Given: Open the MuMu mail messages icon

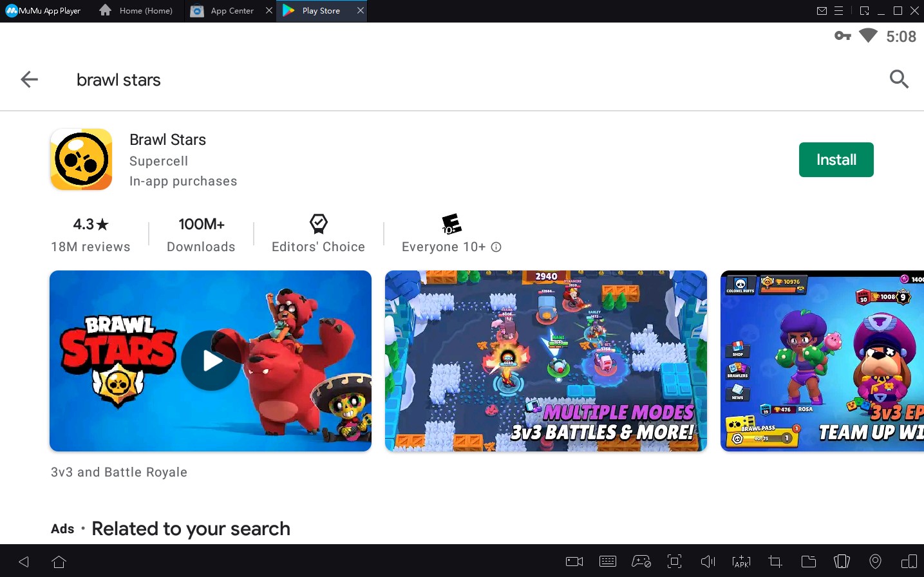Looking at the screenshot, I should tap(822, 11).
